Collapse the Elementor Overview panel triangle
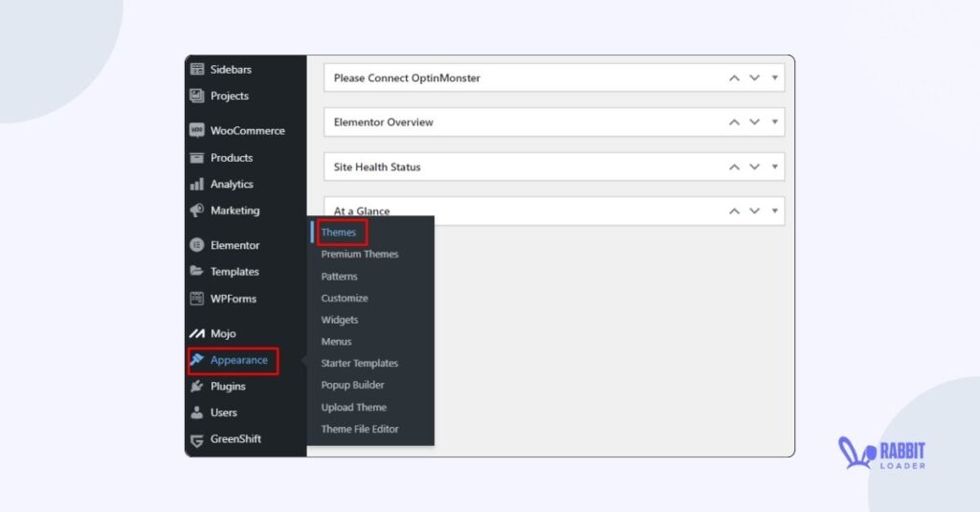 pyautogui.click(x=774, y=122)
